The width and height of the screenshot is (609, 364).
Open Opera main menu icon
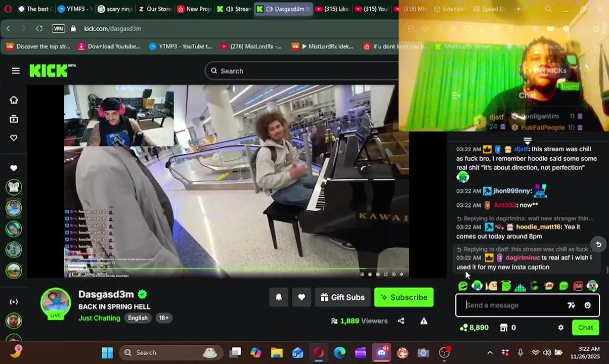pos(8,9)
